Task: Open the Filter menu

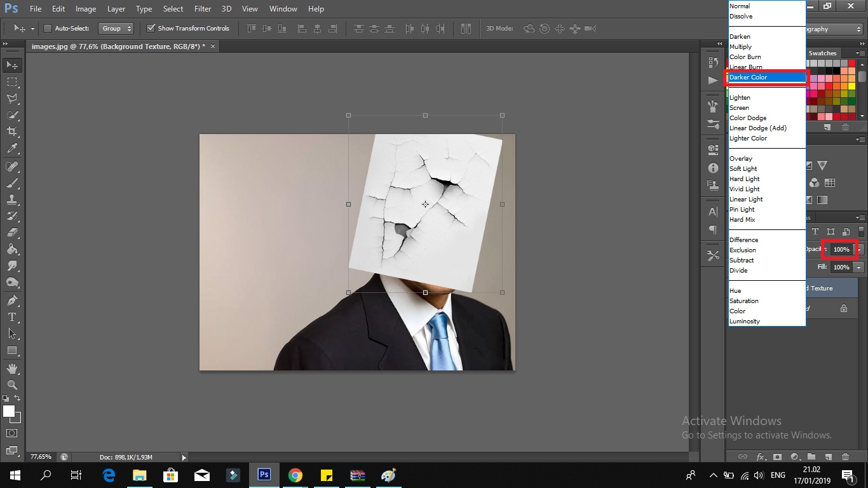Action: 203,9
